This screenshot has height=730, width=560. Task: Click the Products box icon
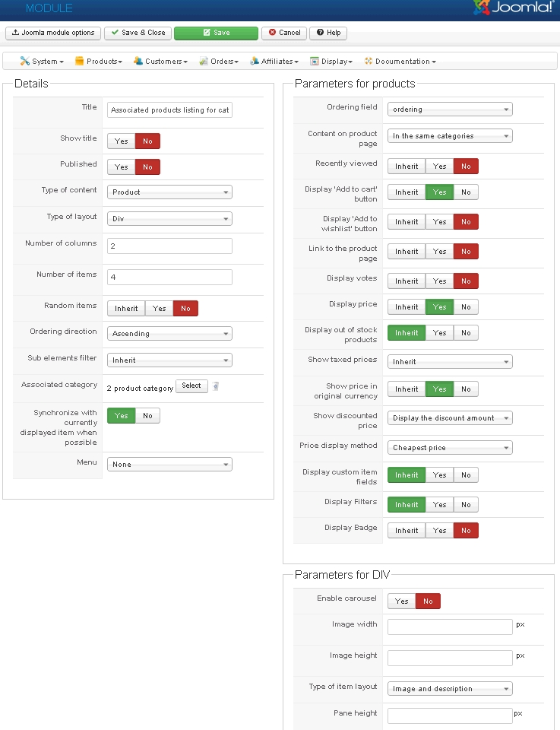pos(79,62)
